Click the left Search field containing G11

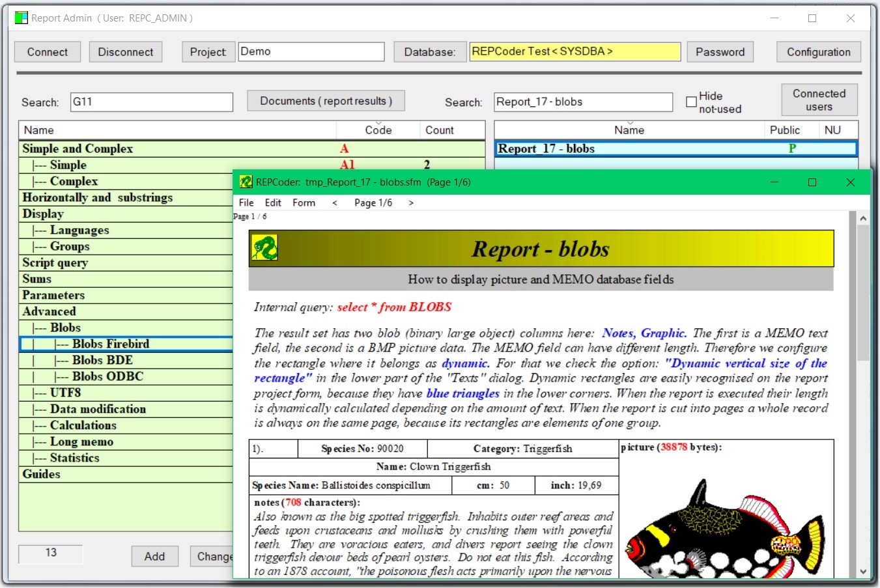click(152, 102)
